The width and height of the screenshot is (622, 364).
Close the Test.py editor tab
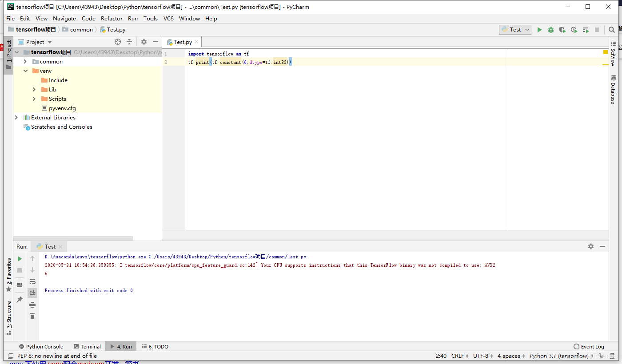click(197, 42)
